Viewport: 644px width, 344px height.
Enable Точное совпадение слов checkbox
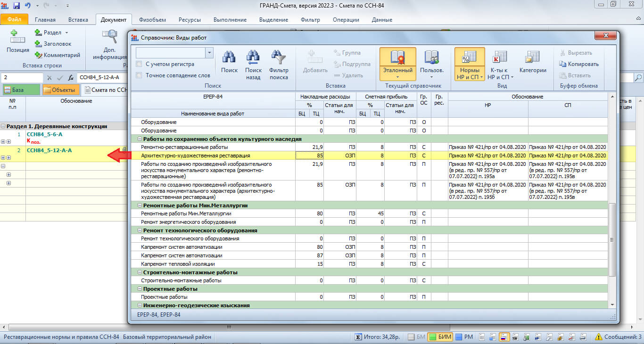coord(139,75)
